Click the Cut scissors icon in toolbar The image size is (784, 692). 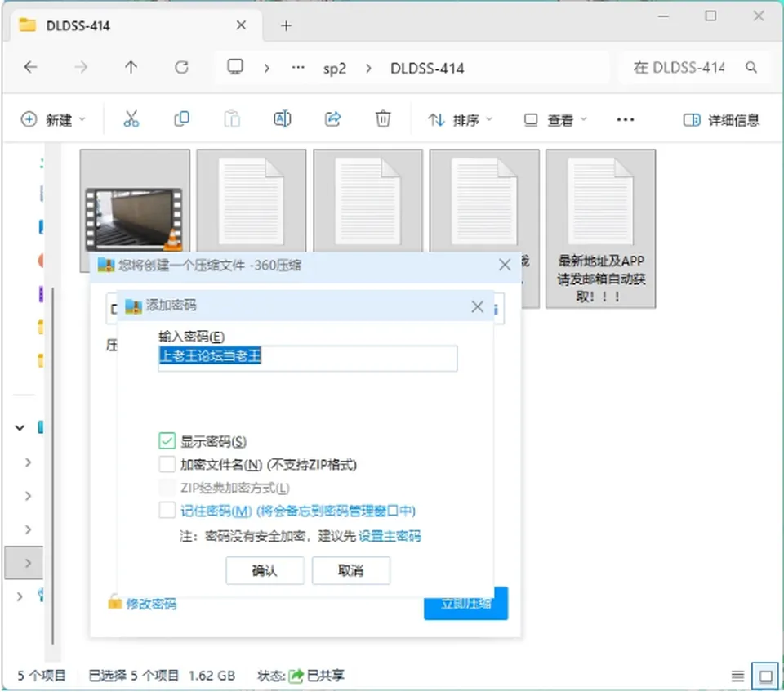tap(131, 119)
